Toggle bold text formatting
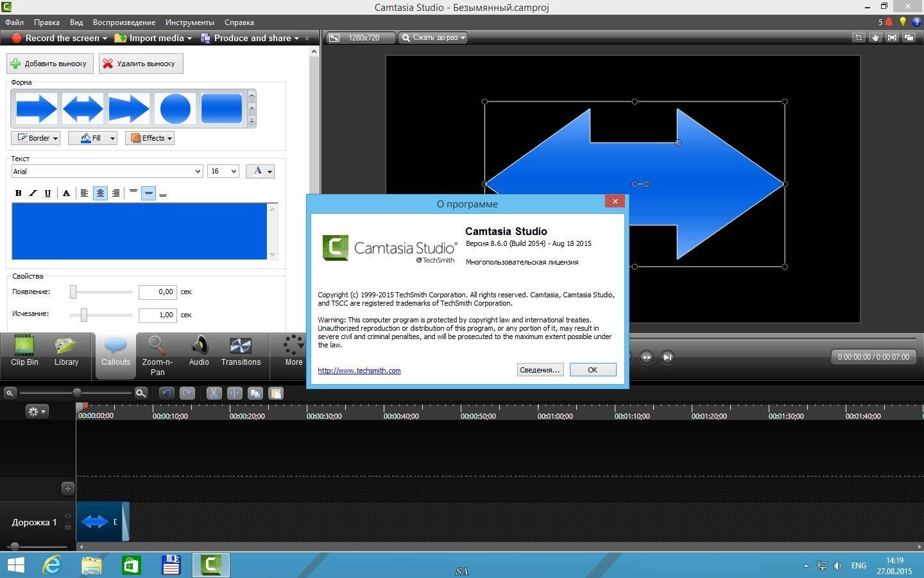The height and width of the screenshot is (578, 924). 18,193
